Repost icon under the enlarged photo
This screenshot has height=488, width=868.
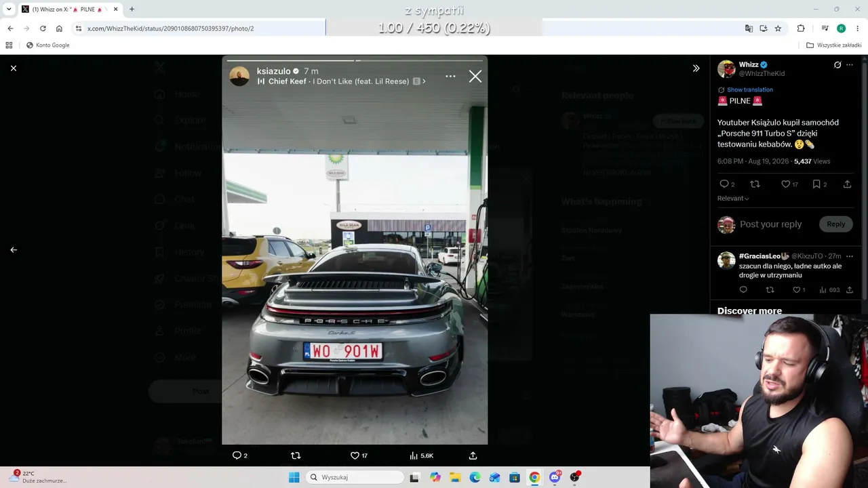click(296, 455)
